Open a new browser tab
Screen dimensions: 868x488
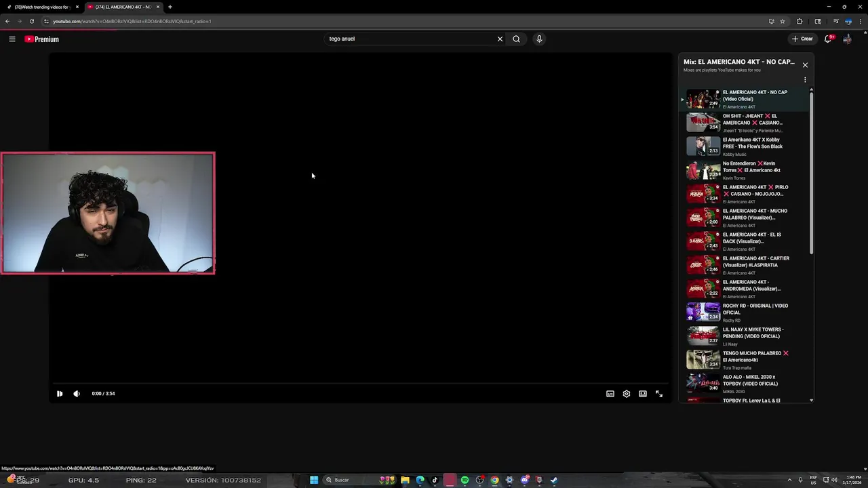[x=170, y=7]
